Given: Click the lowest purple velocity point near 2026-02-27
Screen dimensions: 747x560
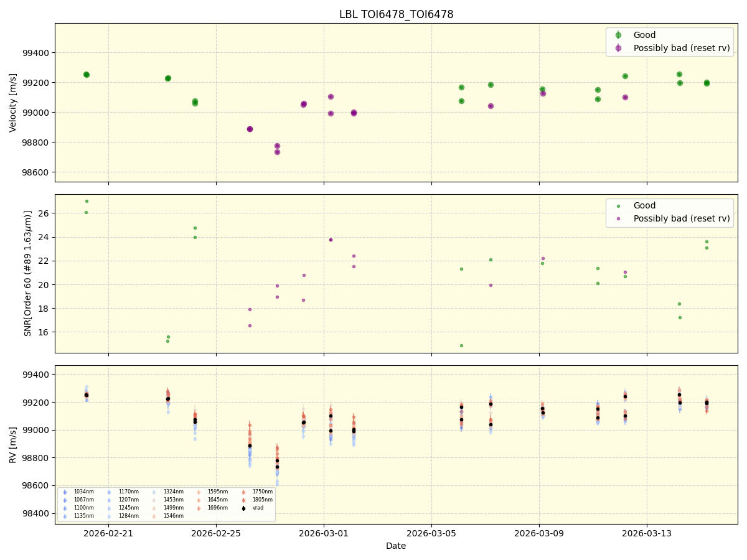Looking at the screenshot, I should (x=278, y=152).
